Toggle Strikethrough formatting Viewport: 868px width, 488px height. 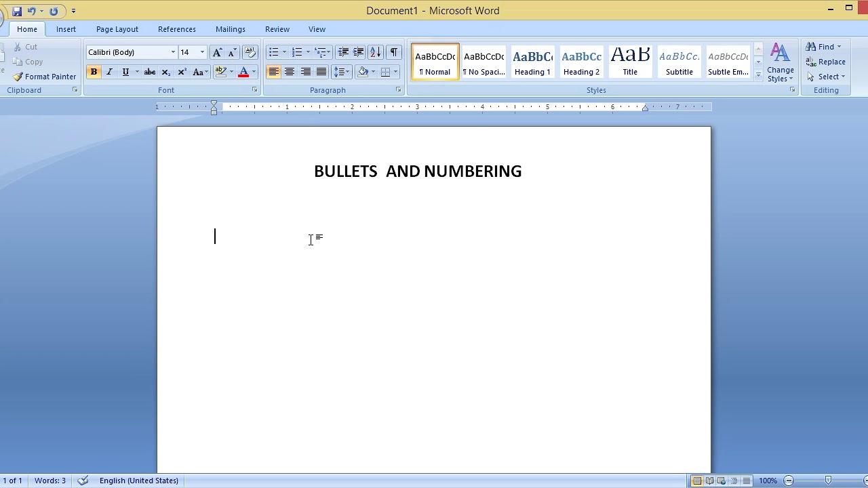click(149, 72)
